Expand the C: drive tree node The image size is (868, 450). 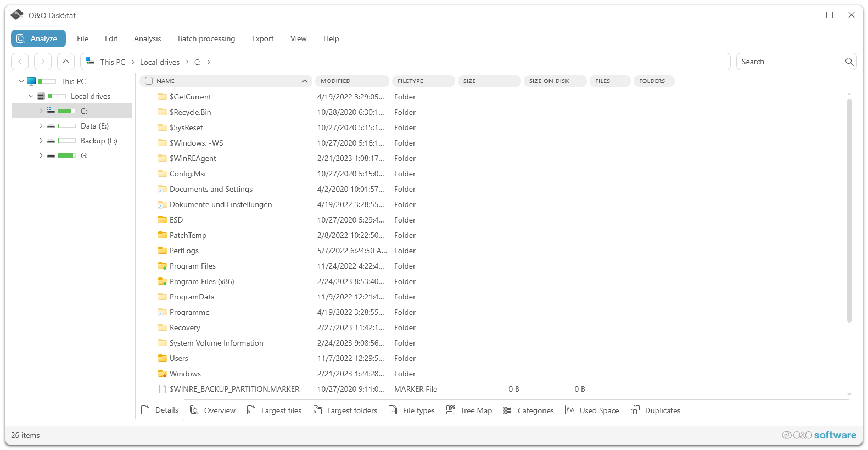pos(41,111)
